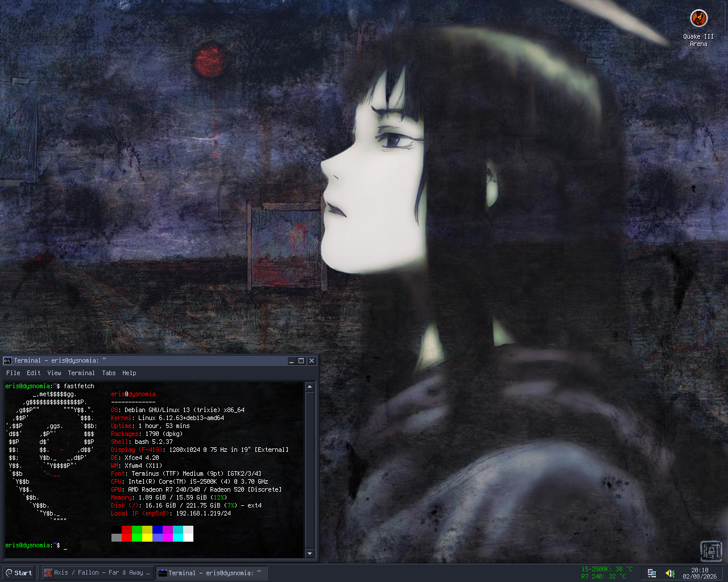
Task: Switch to the Axis / Fallon taskbar window
Action: coord(97,573)
